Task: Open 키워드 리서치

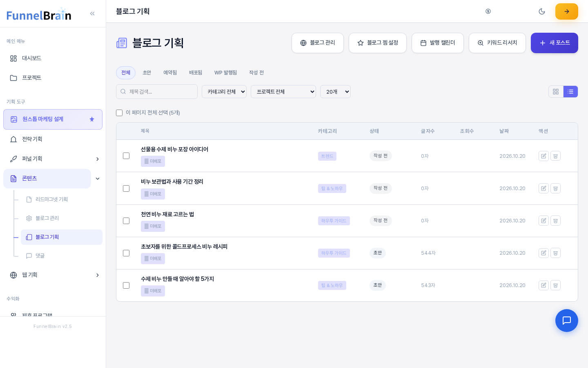Action: click(x=497, y=43)
